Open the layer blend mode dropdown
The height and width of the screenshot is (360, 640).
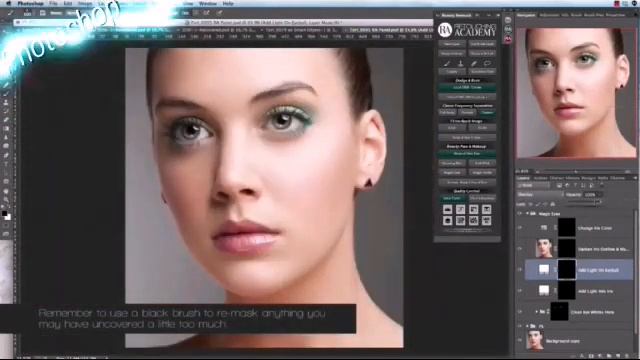coord(540,195)
